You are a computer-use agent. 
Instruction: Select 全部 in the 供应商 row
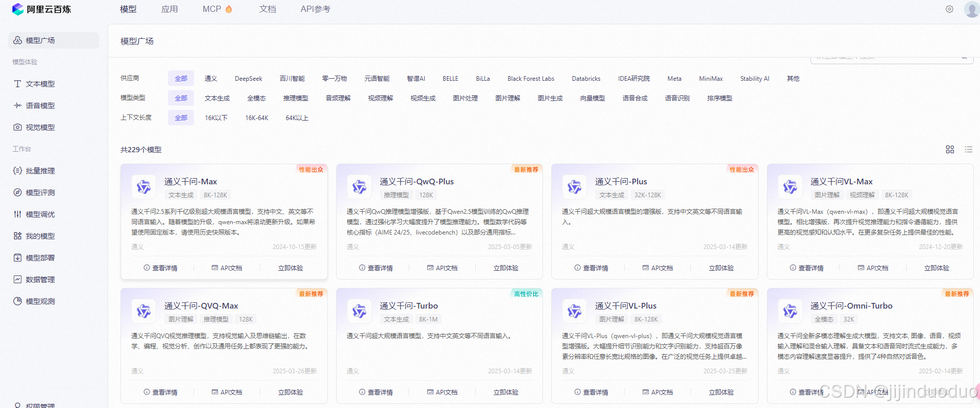click(181, 79)
